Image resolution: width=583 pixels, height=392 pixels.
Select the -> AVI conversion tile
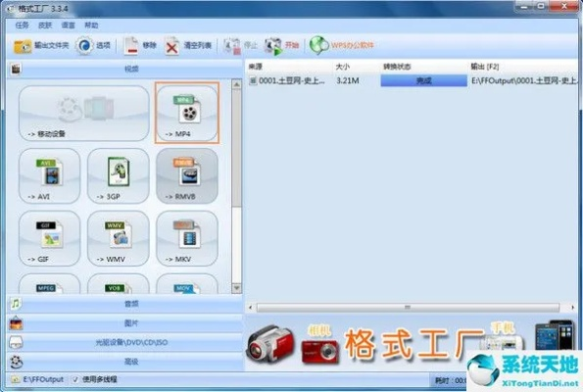(49, 175)
